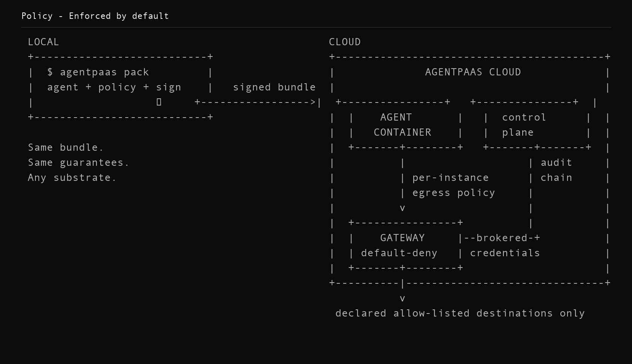
Task: Select the CLOUD section label
Action: [345, 42]
